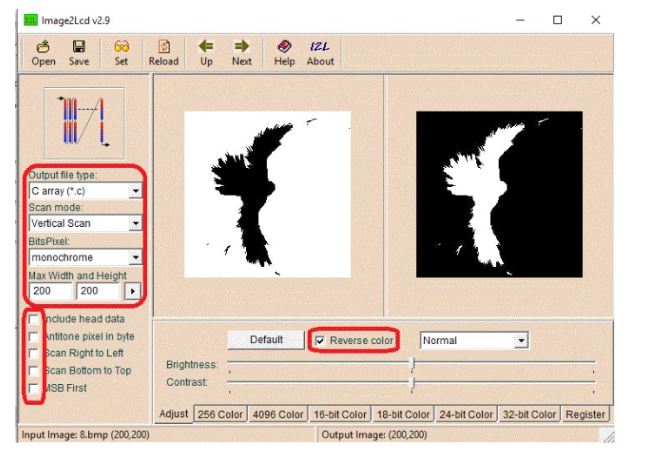Image resolution: width=654 pixels, height=450 pixels.
Task: Uncheck the Reverse color checkbox
Action: (x=320, y=341)
